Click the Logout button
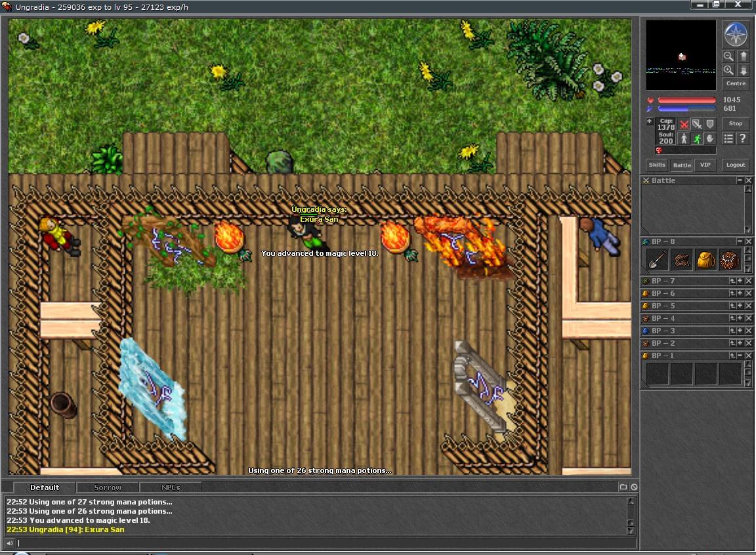756x555 pixels. pos(736,165)
